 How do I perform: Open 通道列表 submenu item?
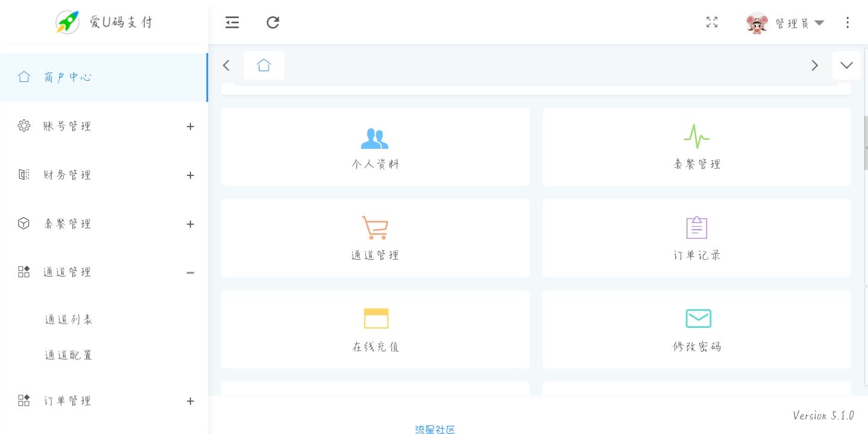tap(69, 319)
